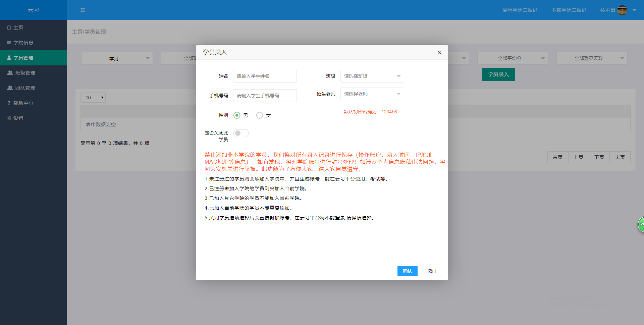This screenshot has width=644, height=325.
Task: Select the 男 gender radio button
Action: coord(237,115)
